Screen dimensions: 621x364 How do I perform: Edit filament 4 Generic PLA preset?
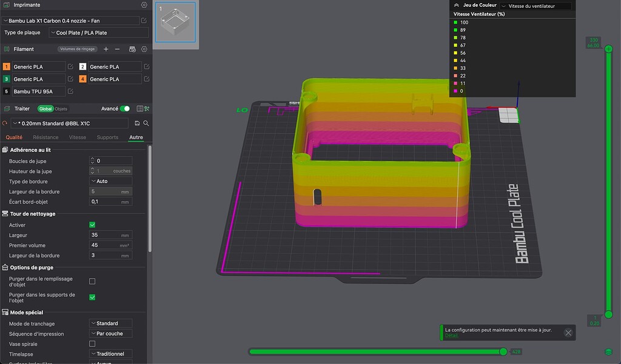(x=147, y=79)
